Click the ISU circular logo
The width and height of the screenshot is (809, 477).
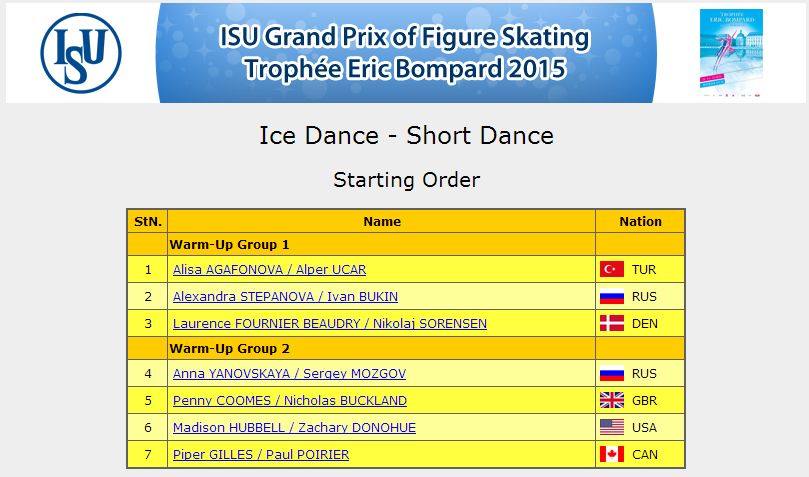tap(81, 53)
